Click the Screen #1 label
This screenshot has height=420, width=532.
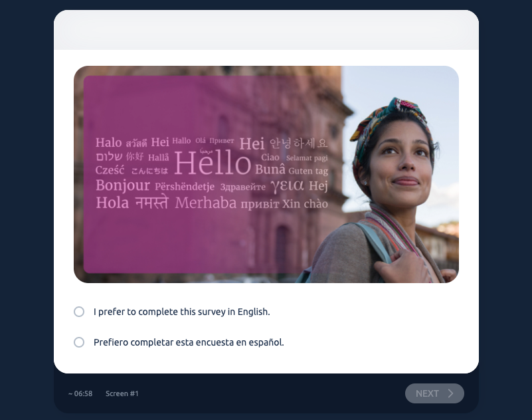click(x=122, y=393)
